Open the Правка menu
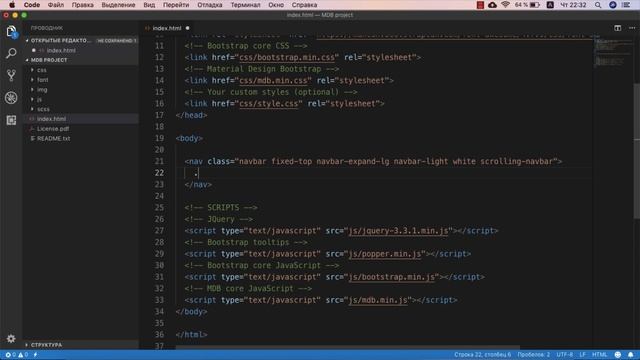The height and width of the screenshot is (360, 640). click(x=82, y=5)
